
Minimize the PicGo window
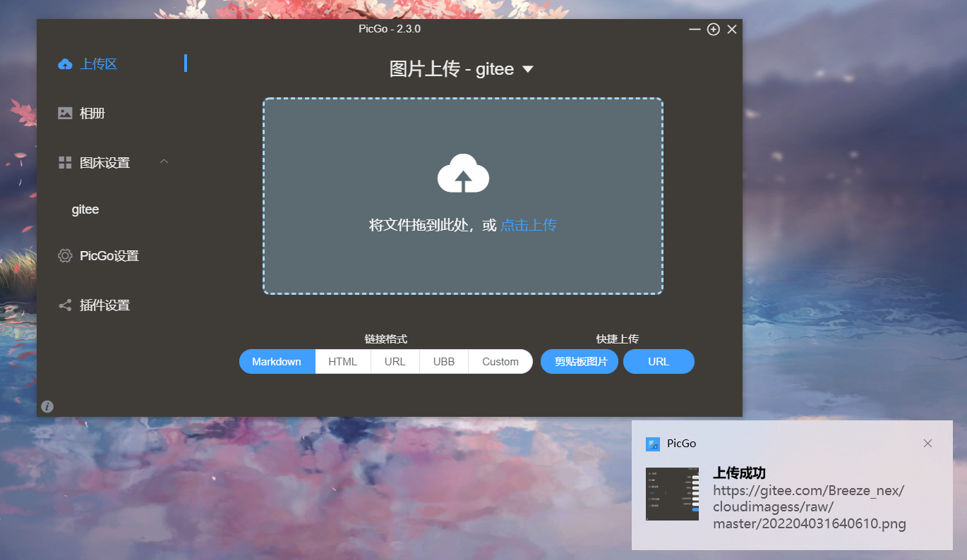tap(695, 29)
